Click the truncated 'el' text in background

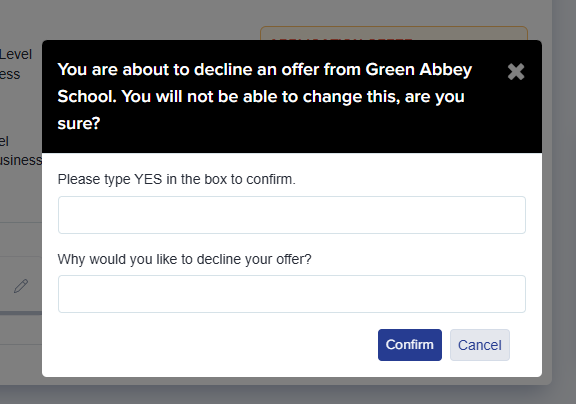4,141
